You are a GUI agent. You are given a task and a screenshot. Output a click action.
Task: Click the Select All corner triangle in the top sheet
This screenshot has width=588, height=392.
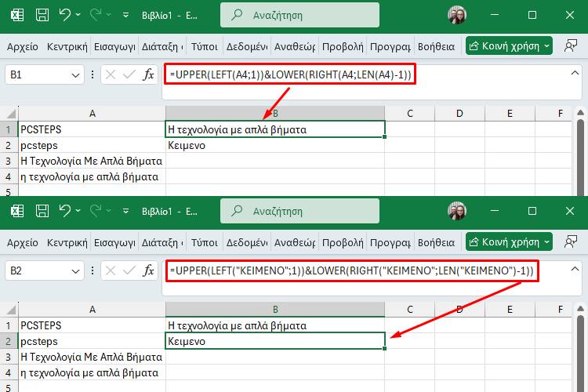coord(11,114)
